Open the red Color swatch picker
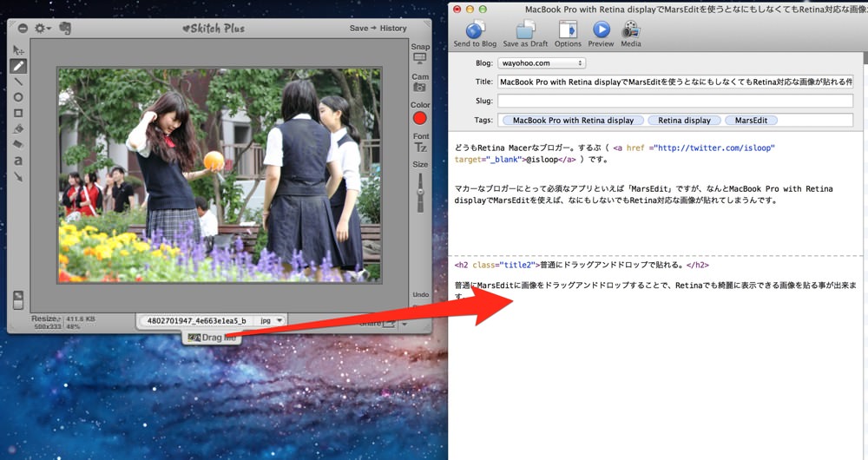The image size is (868, 460). click(x=420, y=118)
